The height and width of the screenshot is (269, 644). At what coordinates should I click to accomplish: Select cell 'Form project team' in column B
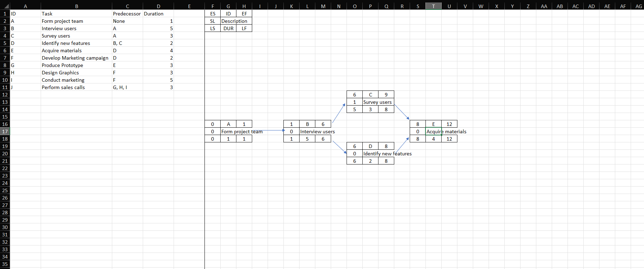(x=76, y=21)
